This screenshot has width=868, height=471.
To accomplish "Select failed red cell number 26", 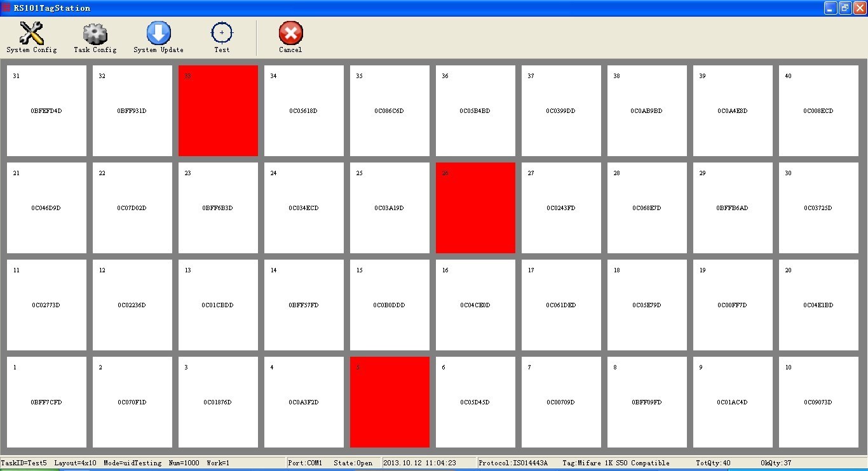I will click(x=475, y=208).
